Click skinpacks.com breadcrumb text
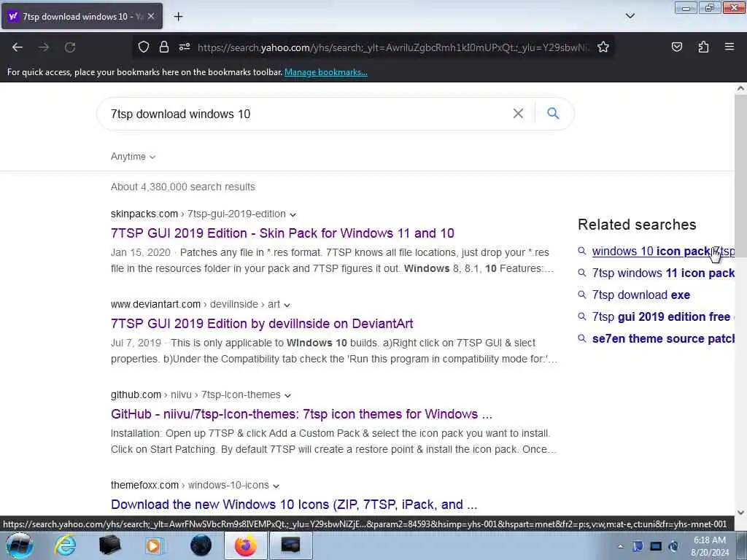 pyautogui.click(x=144, y=214)
